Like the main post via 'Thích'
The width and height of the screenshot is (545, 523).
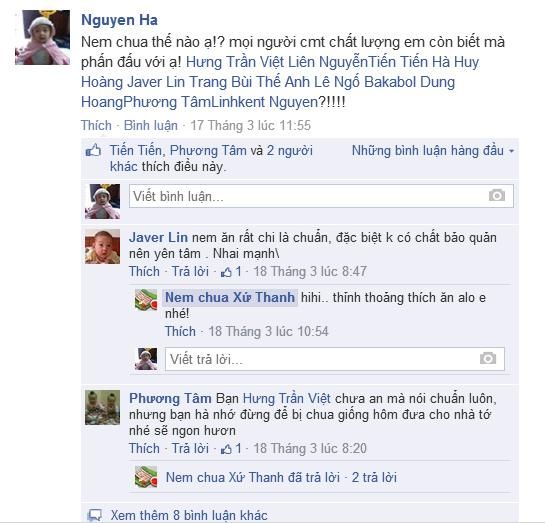[96, 125]
